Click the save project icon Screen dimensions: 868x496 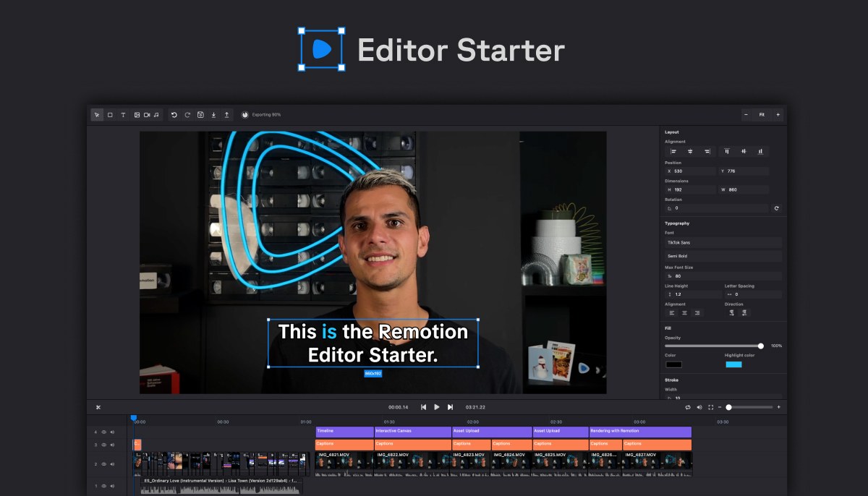click(x=201, y=114)
